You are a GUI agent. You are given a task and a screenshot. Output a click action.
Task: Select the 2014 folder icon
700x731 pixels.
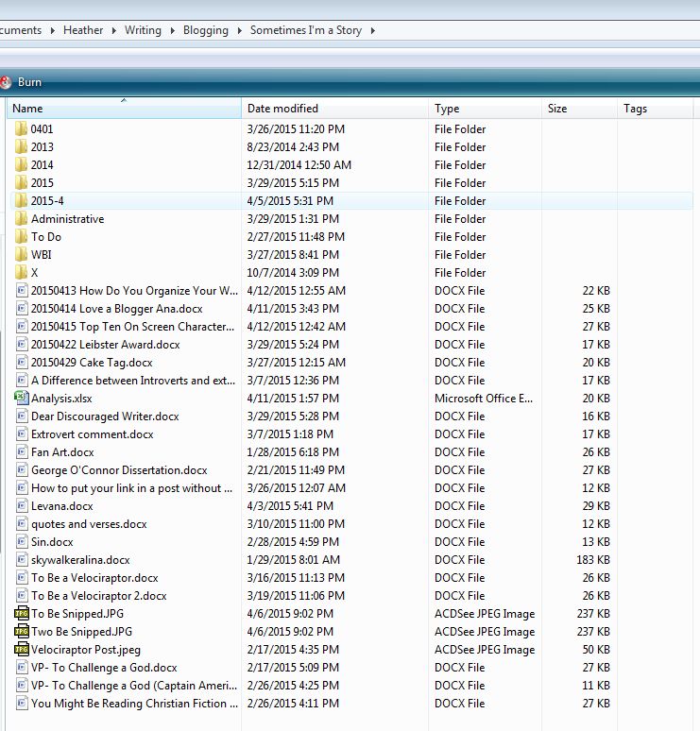[x=21, y=164]
